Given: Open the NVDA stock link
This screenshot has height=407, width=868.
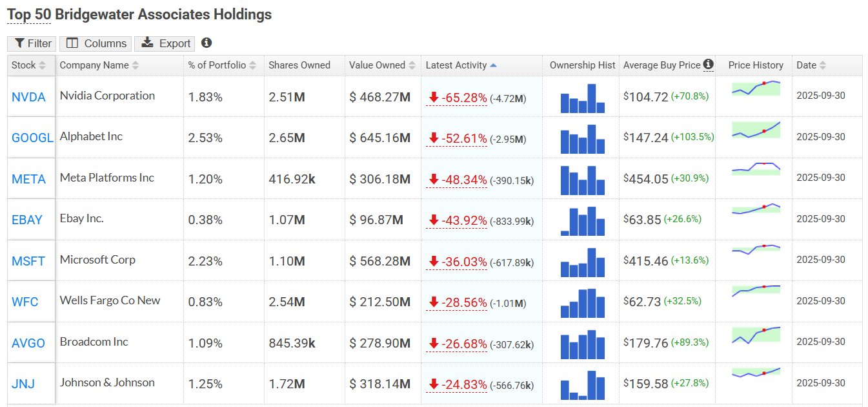Looking at the screenshot, I should tap(28, 98).
